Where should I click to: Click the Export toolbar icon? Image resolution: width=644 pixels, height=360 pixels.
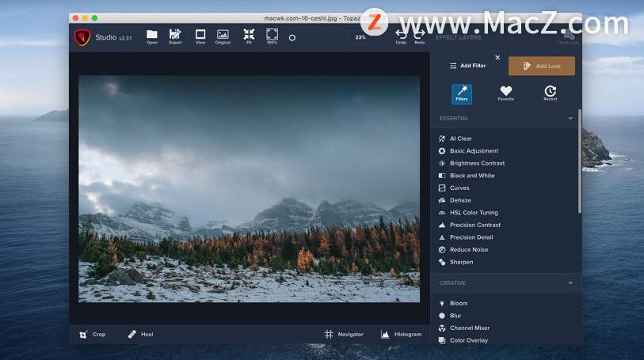click(175, 36)
